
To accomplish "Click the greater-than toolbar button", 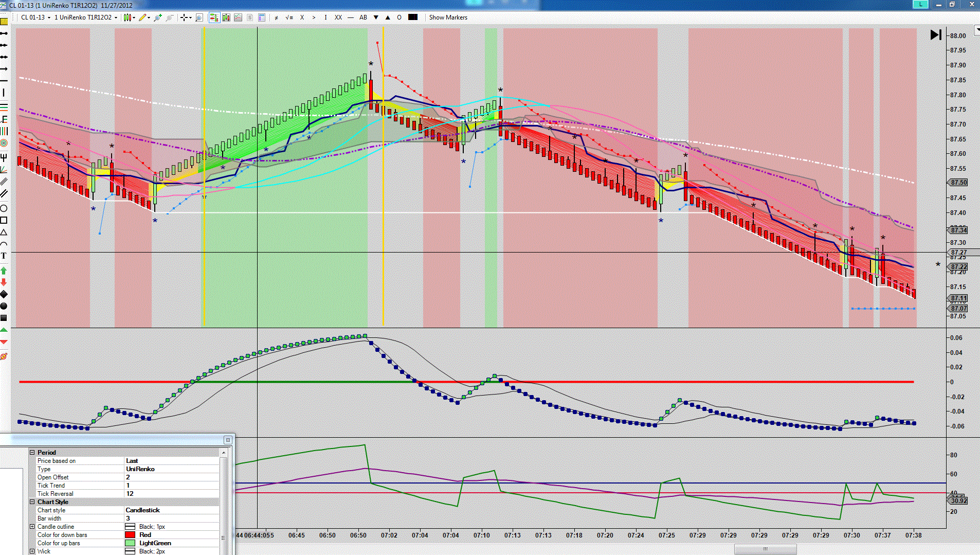I will (314, 17).
